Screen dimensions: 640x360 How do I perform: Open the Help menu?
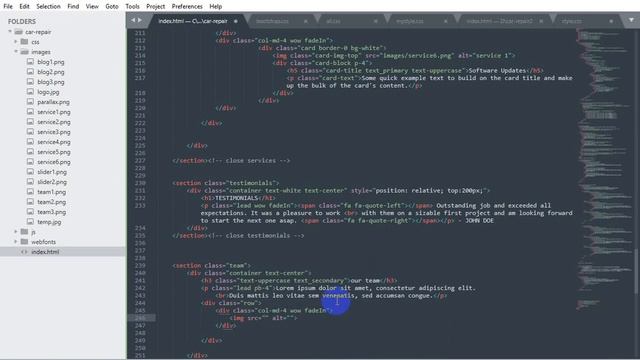(x=216, y=7)
